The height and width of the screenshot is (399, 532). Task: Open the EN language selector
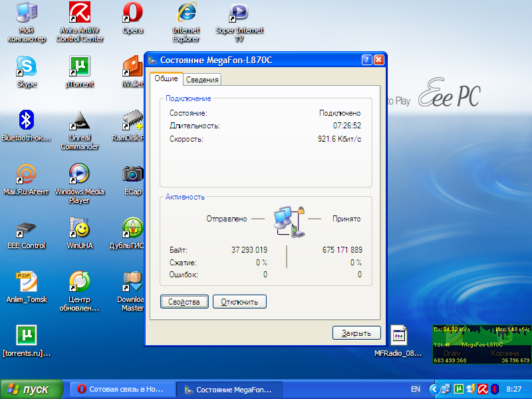coord(415,389)
